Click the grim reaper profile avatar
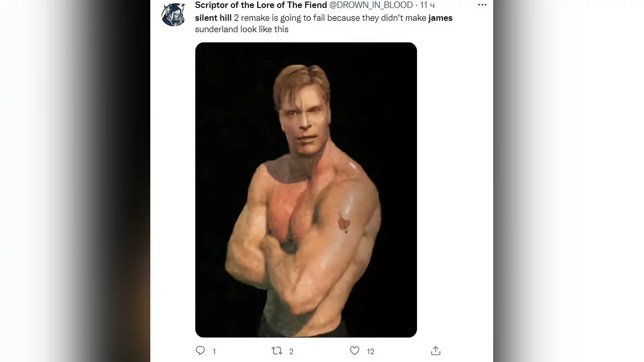 173,14
